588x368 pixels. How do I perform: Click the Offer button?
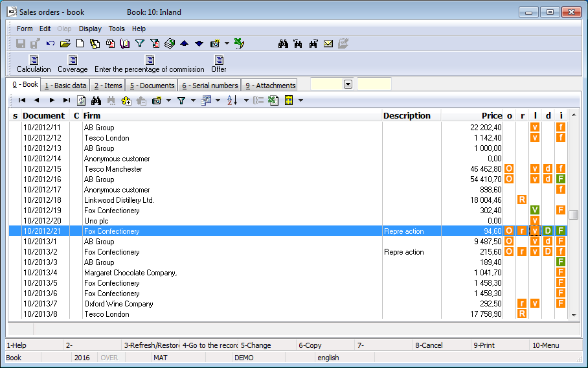pyautogui.click(x=219, y=63)
